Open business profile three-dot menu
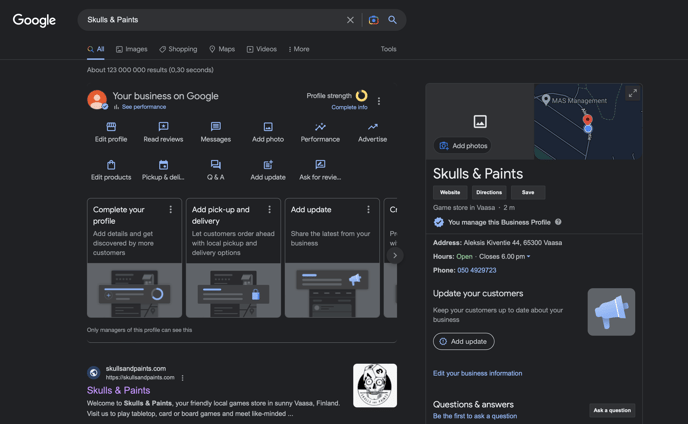This screenshot has height=424, width=688. (379, 101)
